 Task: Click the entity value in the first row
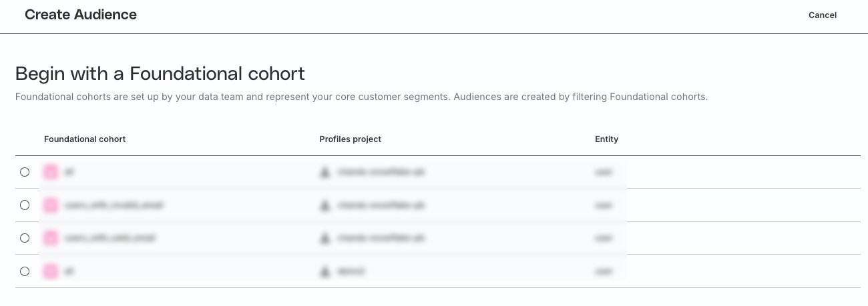(603, 172)
